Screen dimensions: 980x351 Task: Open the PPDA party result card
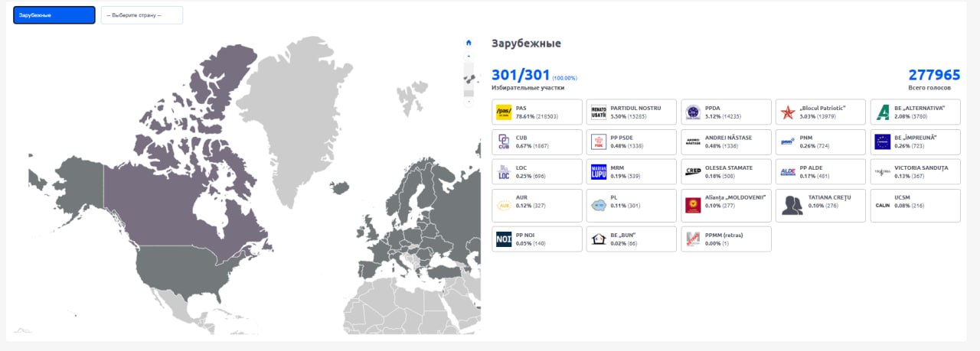coord(726,112)
